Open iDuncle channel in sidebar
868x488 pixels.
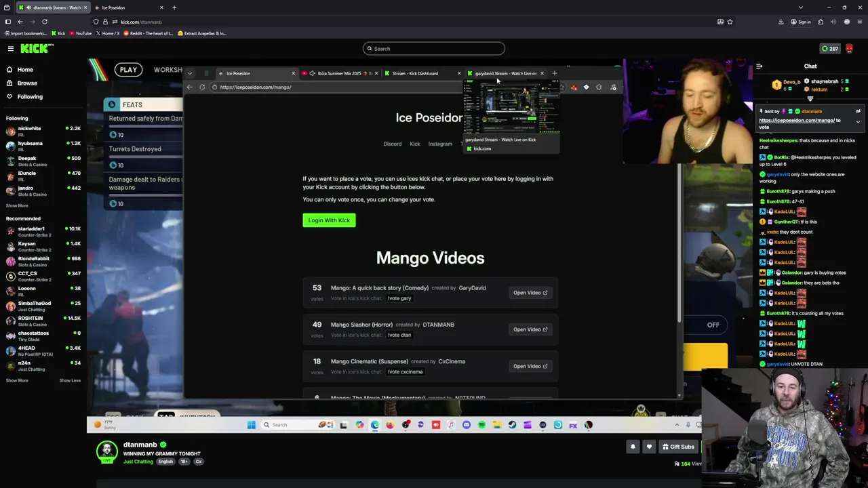43,176
